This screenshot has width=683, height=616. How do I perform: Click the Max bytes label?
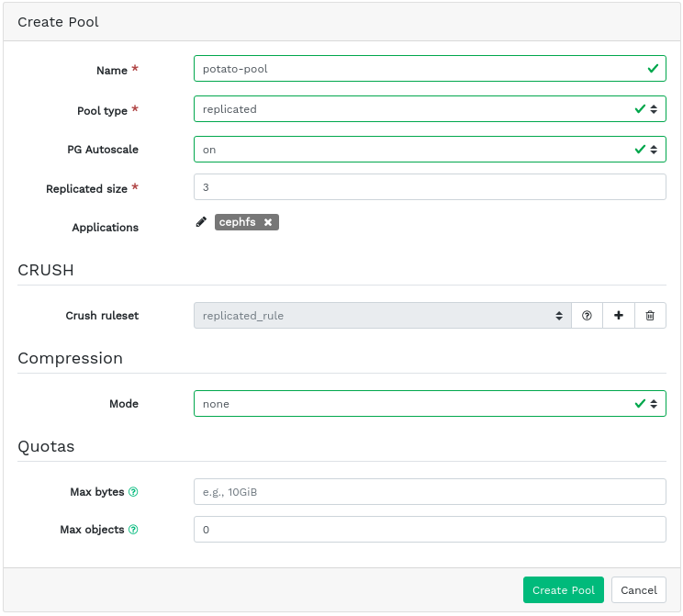pyautogui.click(x=96, y=492)
